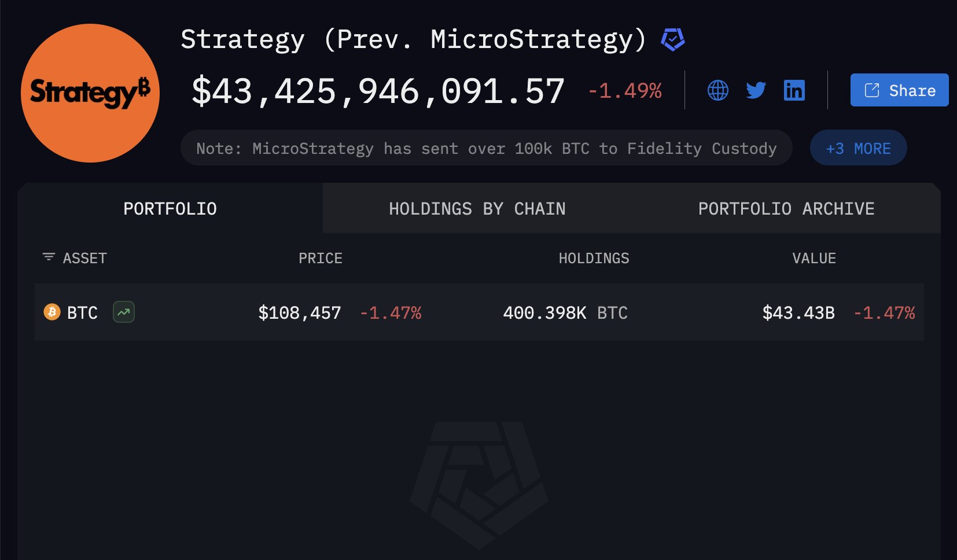957x560 pixels.
Task: Open the LinkedIn profile icon
Action: (794, 90)
